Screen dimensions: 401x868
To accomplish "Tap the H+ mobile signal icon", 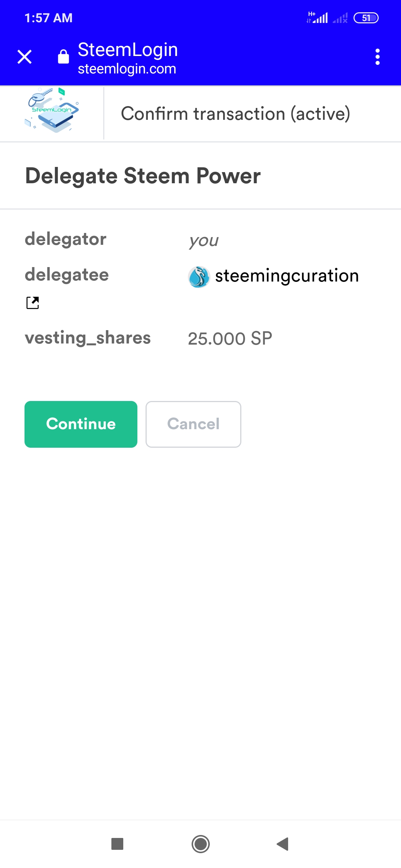I will point(318,17).
